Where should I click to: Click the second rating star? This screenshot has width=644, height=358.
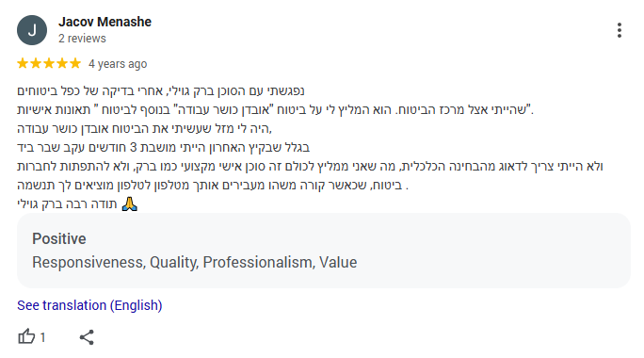click(36, 63)
